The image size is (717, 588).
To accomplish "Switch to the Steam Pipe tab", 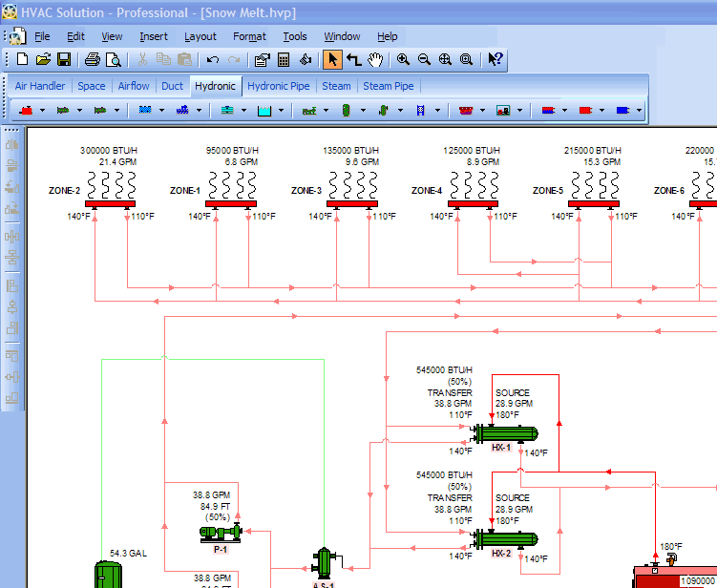I will (389, 86).
